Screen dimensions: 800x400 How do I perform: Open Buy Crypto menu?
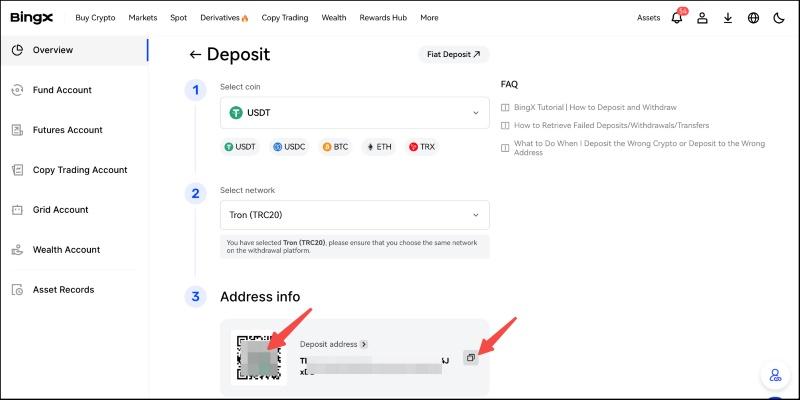pyautogui.click(x=95, y=18)
